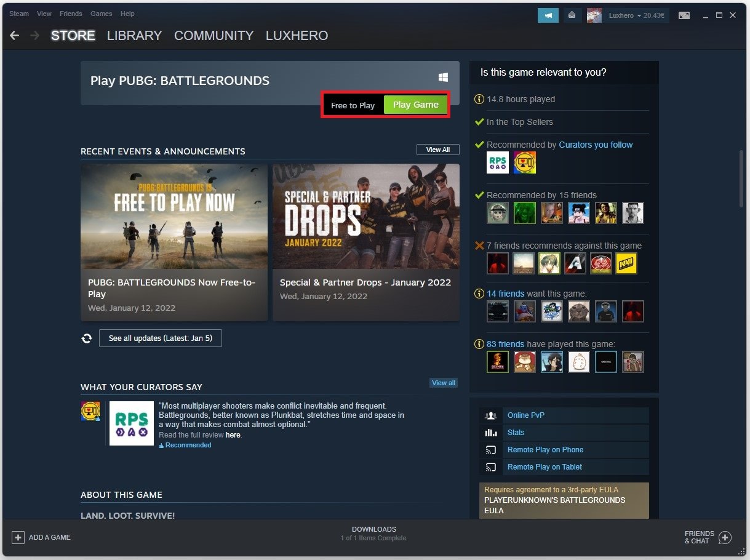
Task: Open first avatar under friends have played
Action: [498, 362]
